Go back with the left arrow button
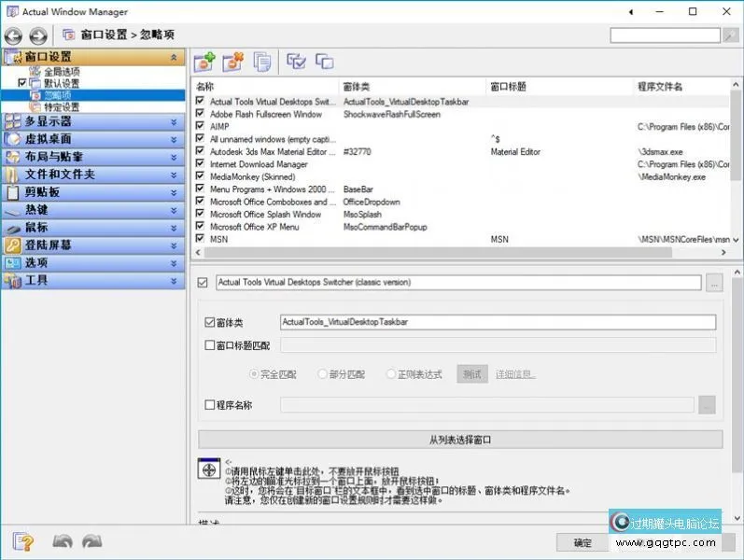Viewport: 744px width, 560px height. [13, 35]
